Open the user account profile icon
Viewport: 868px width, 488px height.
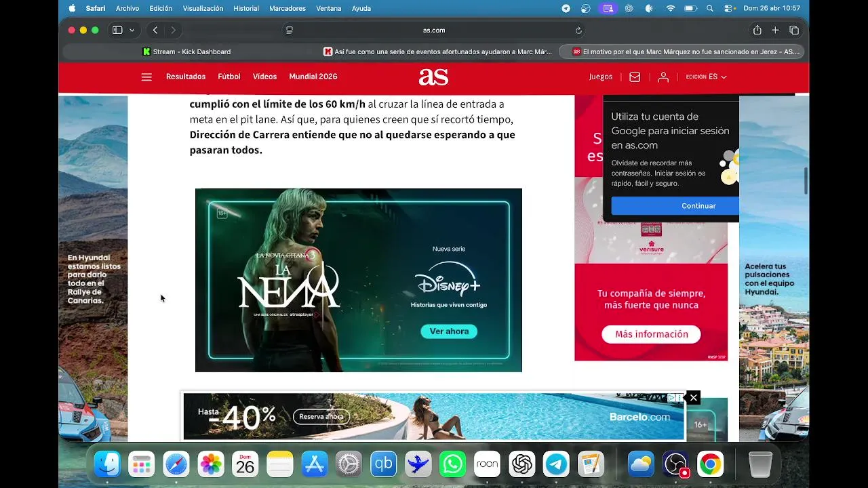[663, 77]
